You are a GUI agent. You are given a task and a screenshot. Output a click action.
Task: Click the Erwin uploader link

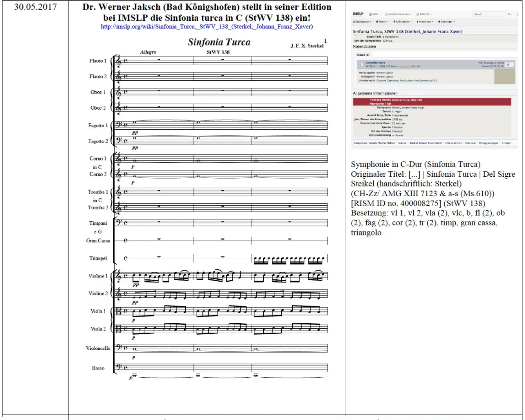click(485, 66)
